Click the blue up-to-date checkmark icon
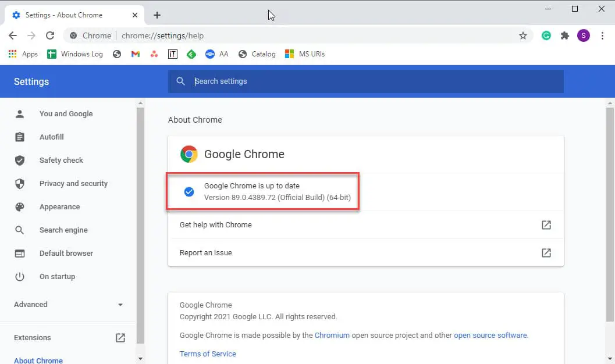 pos(189,192)
